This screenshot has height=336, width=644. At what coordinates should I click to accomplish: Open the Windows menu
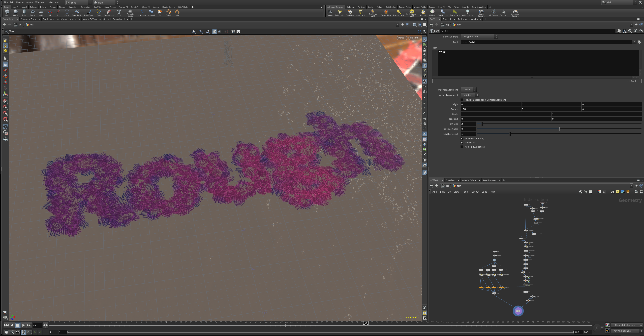click(x=40, y=3)
